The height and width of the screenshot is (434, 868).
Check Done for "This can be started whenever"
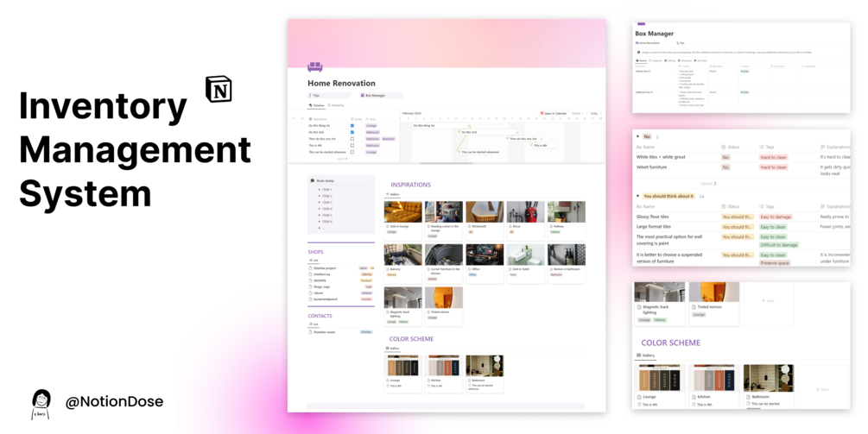coord(352,152)
